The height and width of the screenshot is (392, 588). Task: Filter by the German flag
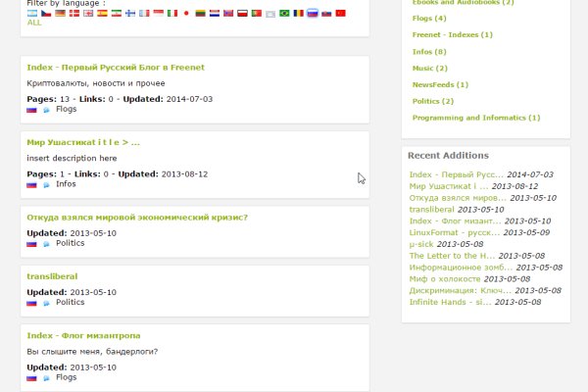[x=61, y=13]
